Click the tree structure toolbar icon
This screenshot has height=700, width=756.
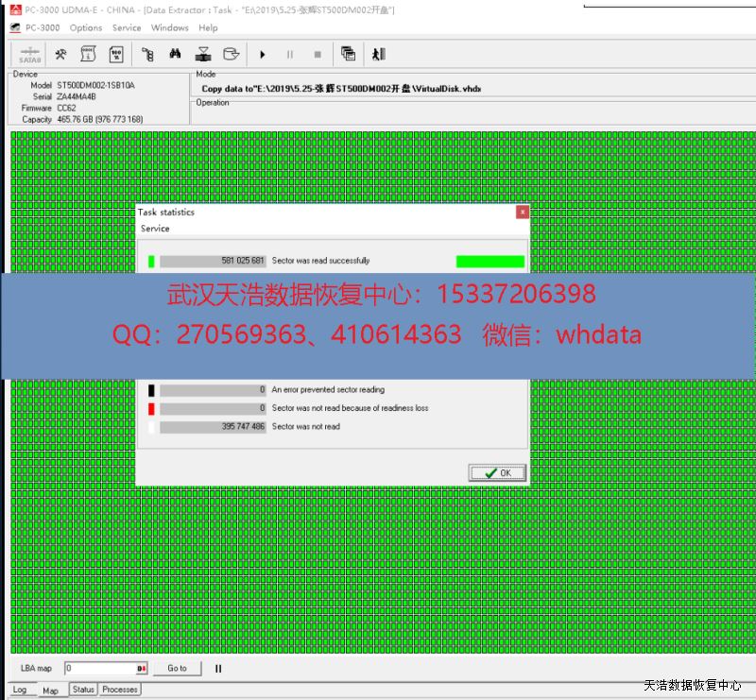coord(147,55)
